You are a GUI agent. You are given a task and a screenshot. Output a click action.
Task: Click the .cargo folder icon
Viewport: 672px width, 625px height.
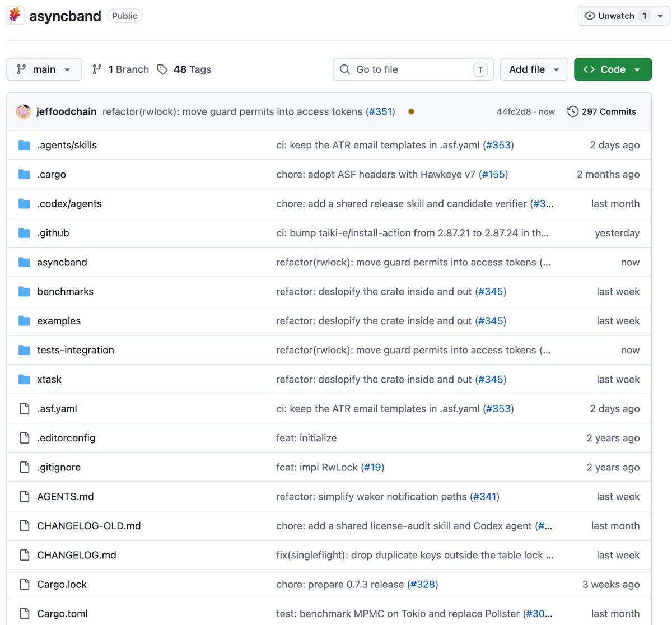pos(24,174)
